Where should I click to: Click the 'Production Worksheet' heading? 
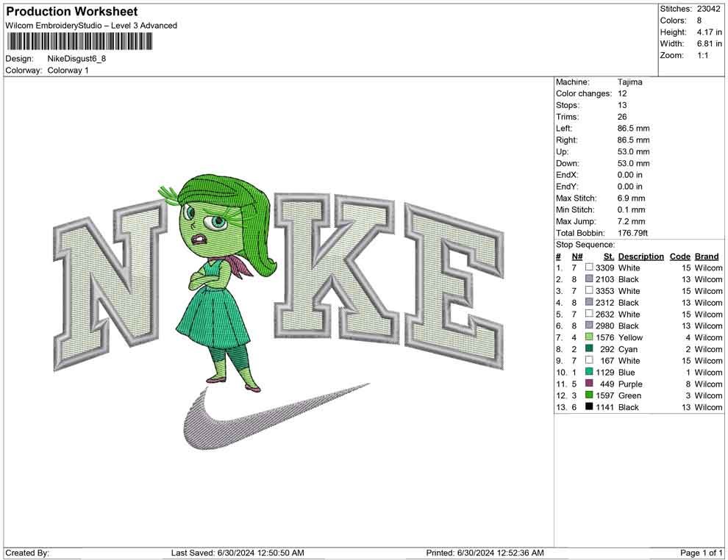pos(72,12)
